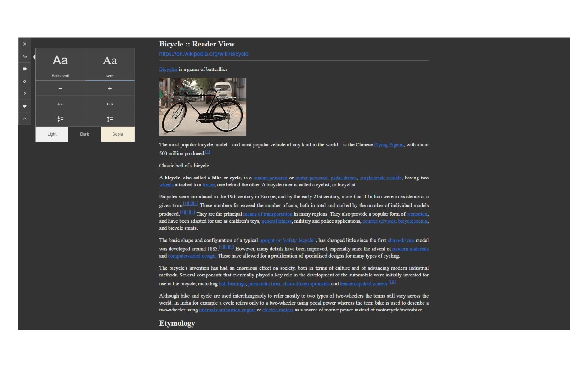Click the bicycle photo thumbnail
588x368 pixels.
(x=203, y=107)
